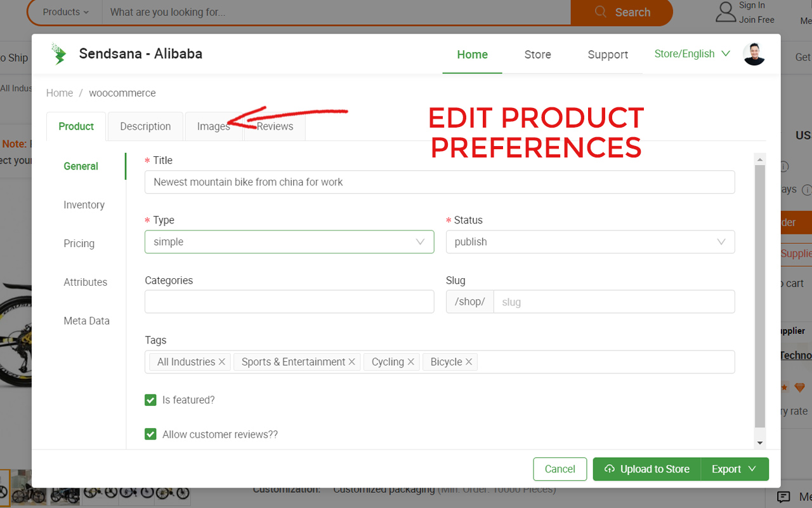Switch to the Images tab
This screenshot has height=508, width=812.
(x=214, y=126)
